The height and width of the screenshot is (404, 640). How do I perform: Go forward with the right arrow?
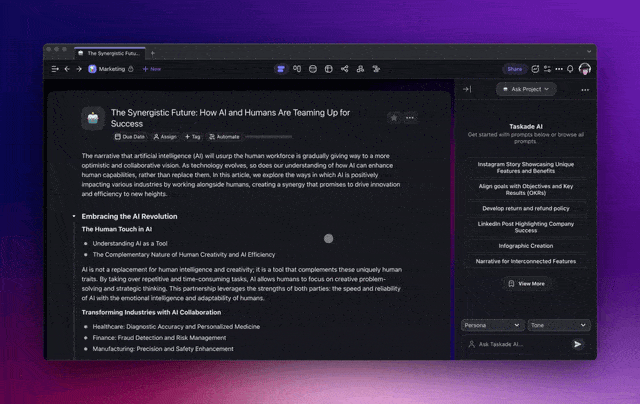79,69
